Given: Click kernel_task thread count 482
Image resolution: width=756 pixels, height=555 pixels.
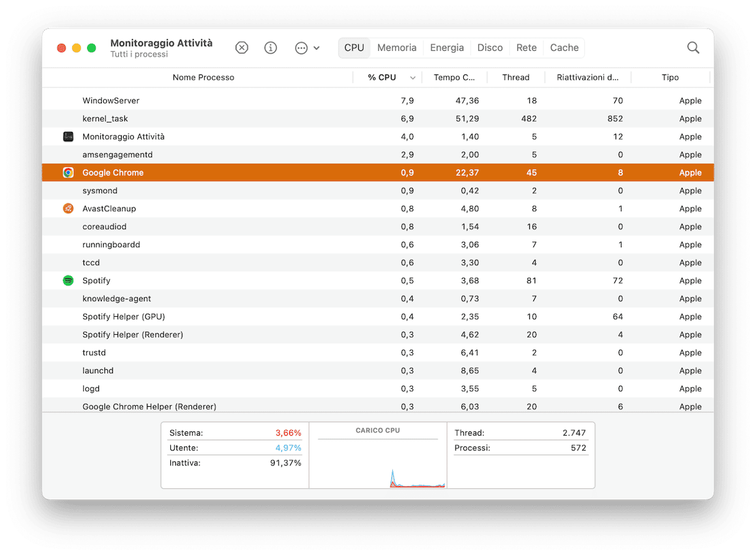Looking at the screenshot, I should click(529, 119).
